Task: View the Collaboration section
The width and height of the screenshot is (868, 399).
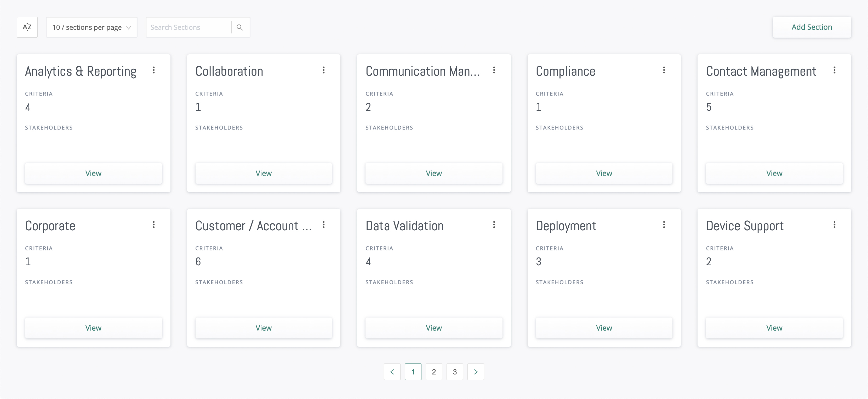Action: point(264,173)
